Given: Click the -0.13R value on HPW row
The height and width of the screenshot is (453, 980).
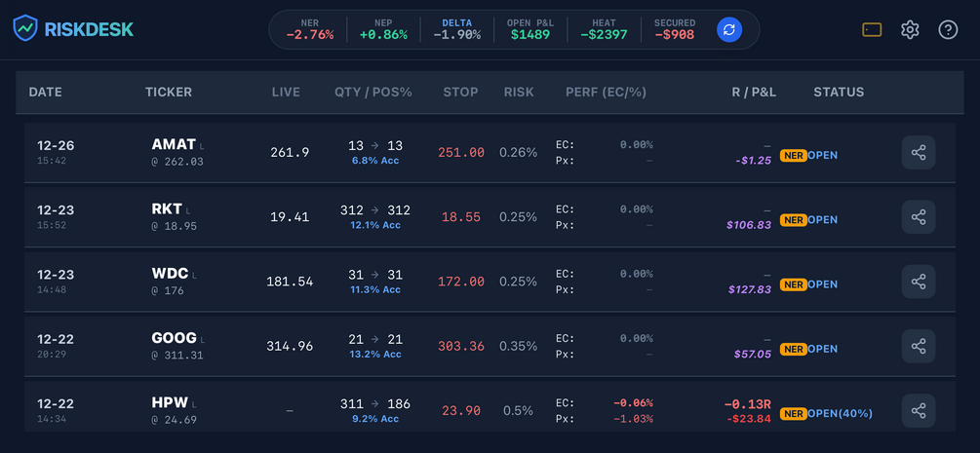Looking at the screenshot, I should tap(747, 405).
